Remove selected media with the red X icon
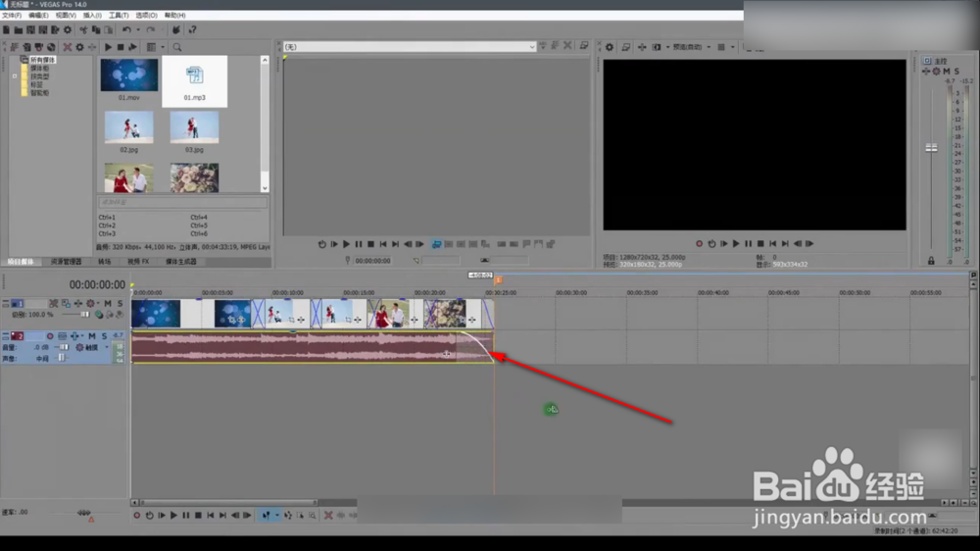The image size is (980, 551). 68,47
